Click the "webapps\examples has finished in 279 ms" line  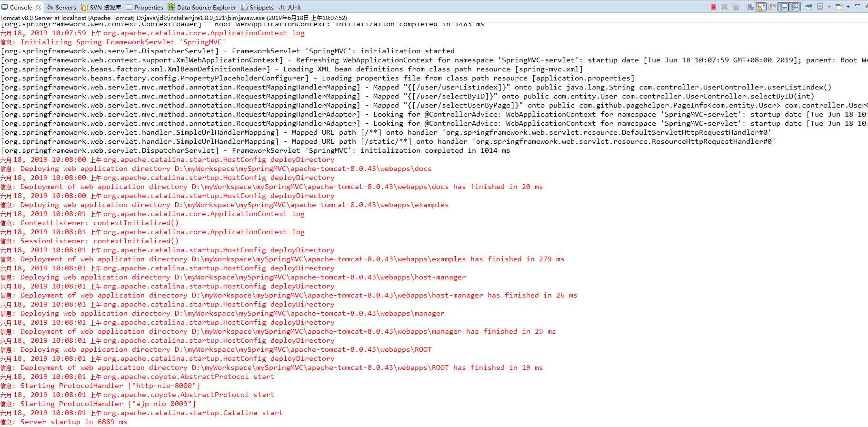pyautogui.click(x=282, y=259)
